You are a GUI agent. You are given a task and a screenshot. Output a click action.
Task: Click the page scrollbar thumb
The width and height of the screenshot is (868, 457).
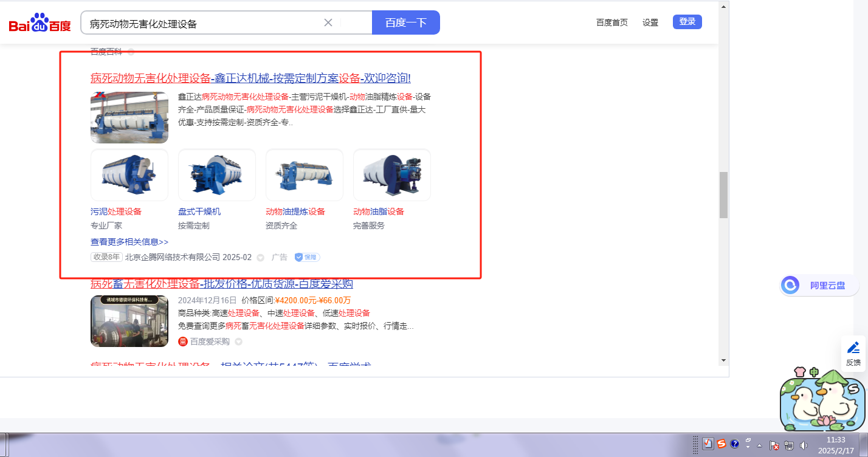pyautogui.click(x=723, y=195)
